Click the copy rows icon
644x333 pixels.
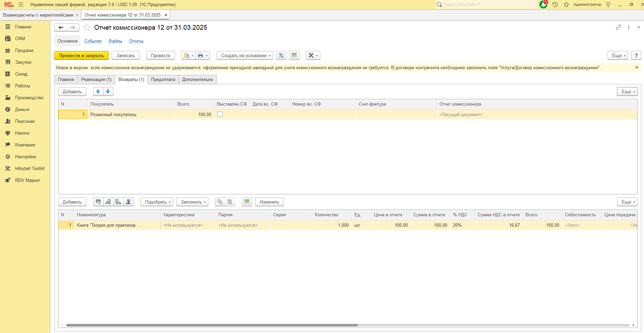[220, 202]
